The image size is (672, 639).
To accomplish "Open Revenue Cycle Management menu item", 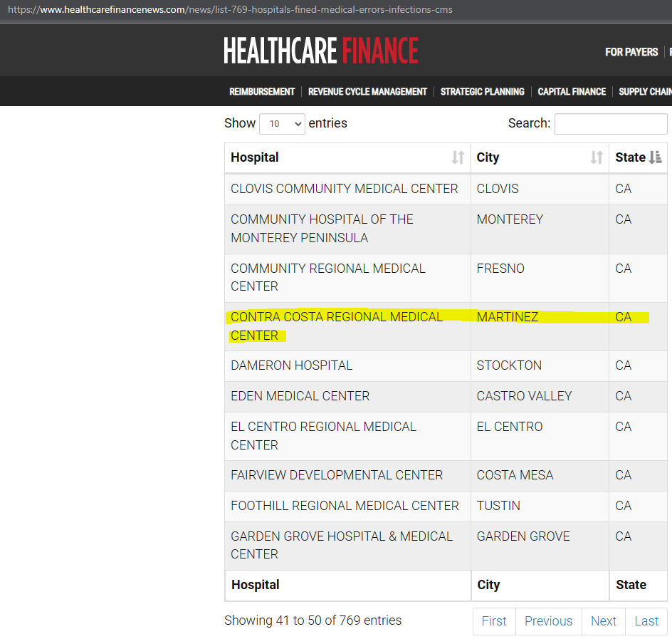I will [x=367, y=92].
